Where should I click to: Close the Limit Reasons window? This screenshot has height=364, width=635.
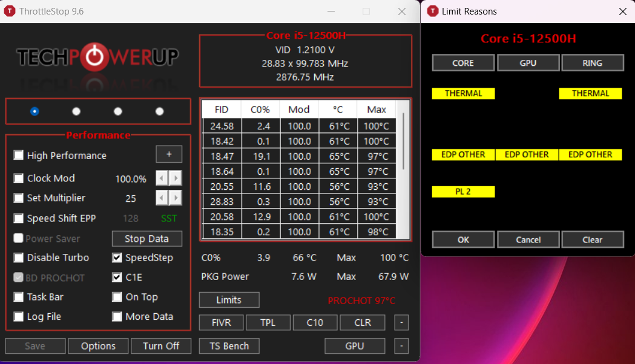coord(623,11)
